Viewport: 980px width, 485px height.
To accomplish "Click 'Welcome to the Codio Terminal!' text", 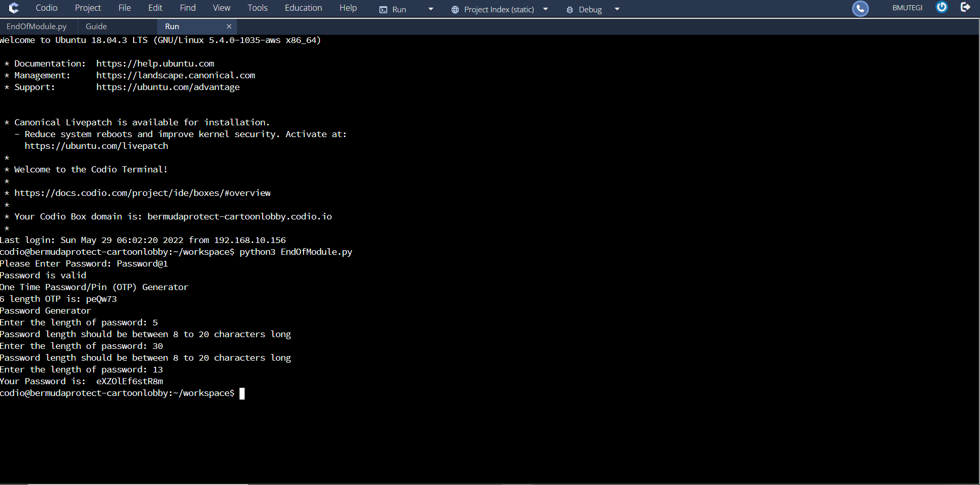I will pos(91,169).
